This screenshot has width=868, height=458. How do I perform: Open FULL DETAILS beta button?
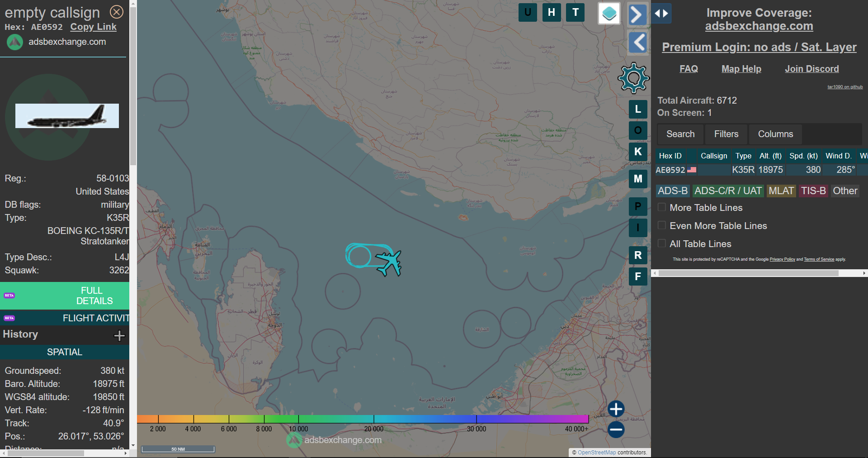65,296
